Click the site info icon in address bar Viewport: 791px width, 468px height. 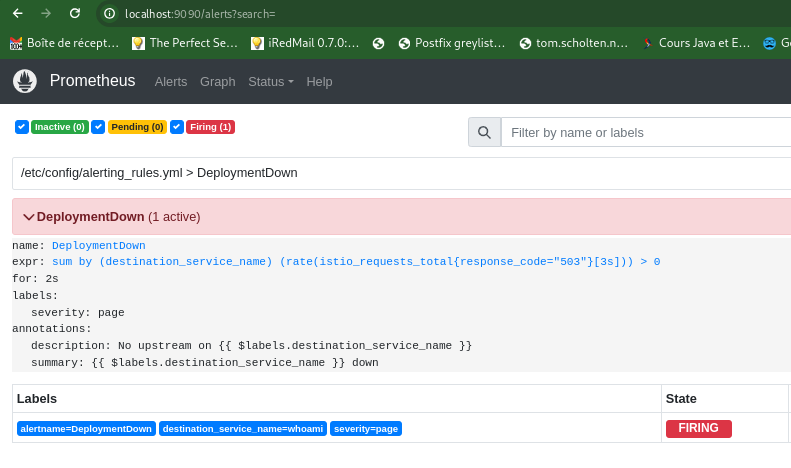coord(110,14)
